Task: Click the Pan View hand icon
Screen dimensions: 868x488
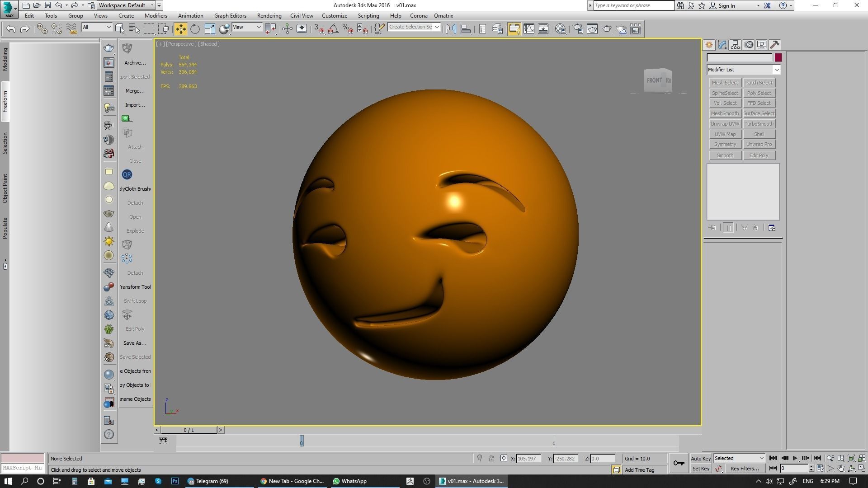Action: click(x=841, y=469)
